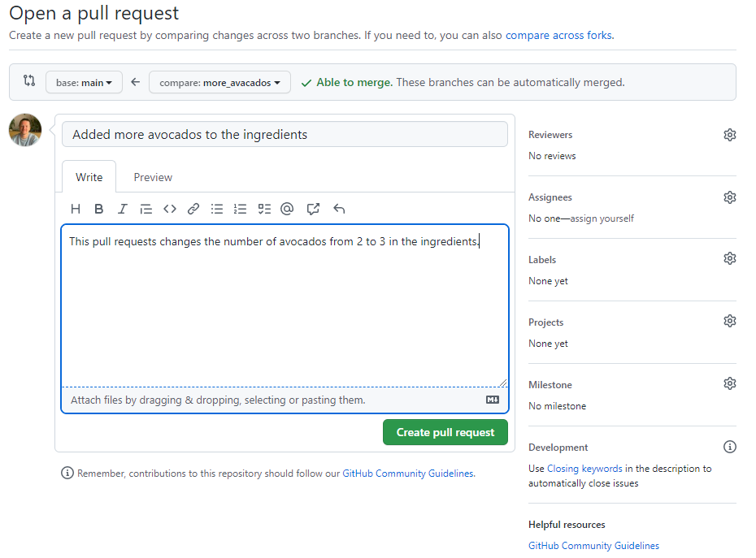Open the Reviewers settings gear
The height and width of the screenshot is (558, 756).
pyautogui.click(x=729, y=134)
